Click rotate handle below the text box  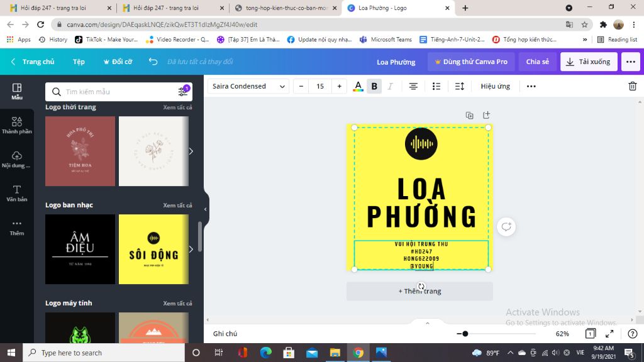[x=421, y=287]
